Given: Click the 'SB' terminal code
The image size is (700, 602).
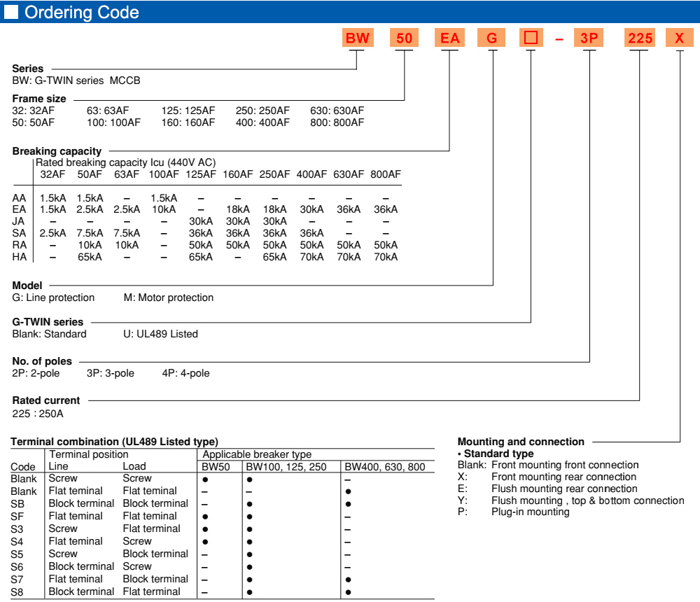Looking at the screenshot, I should 17,504.
